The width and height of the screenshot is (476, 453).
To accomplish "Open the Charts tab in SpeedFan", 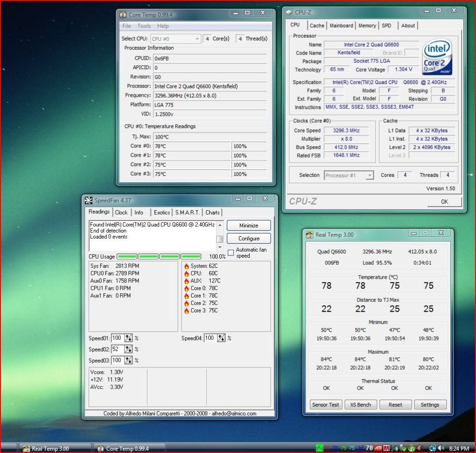I will coord(212,213).
